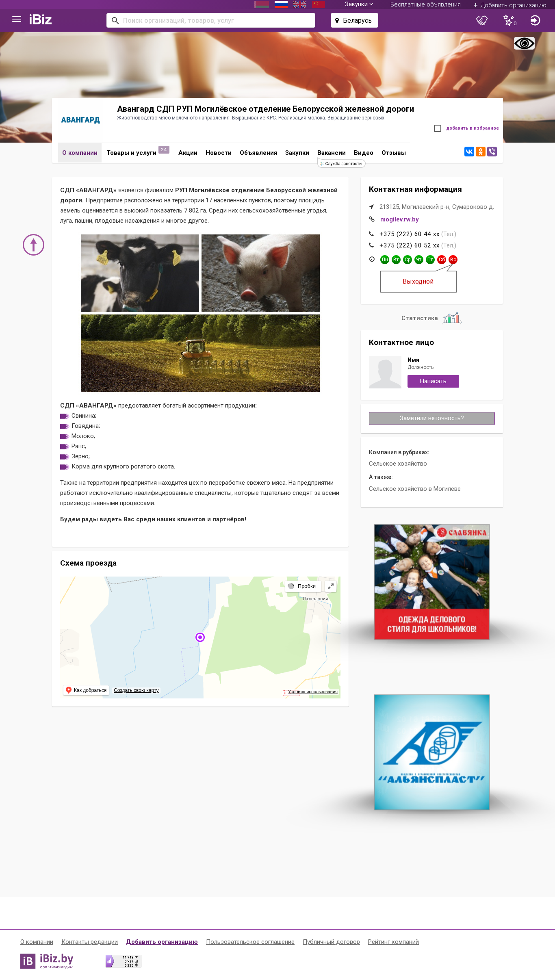This screenshot has height=980, width=555.
Task: Share via VK icon
Action: click(x=469, y=152)
